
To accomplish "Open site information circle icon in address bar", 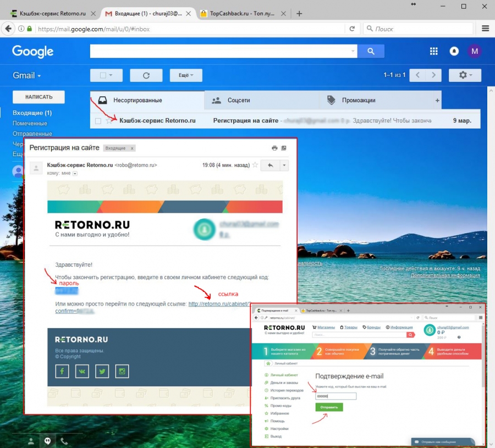I will 21,29.
